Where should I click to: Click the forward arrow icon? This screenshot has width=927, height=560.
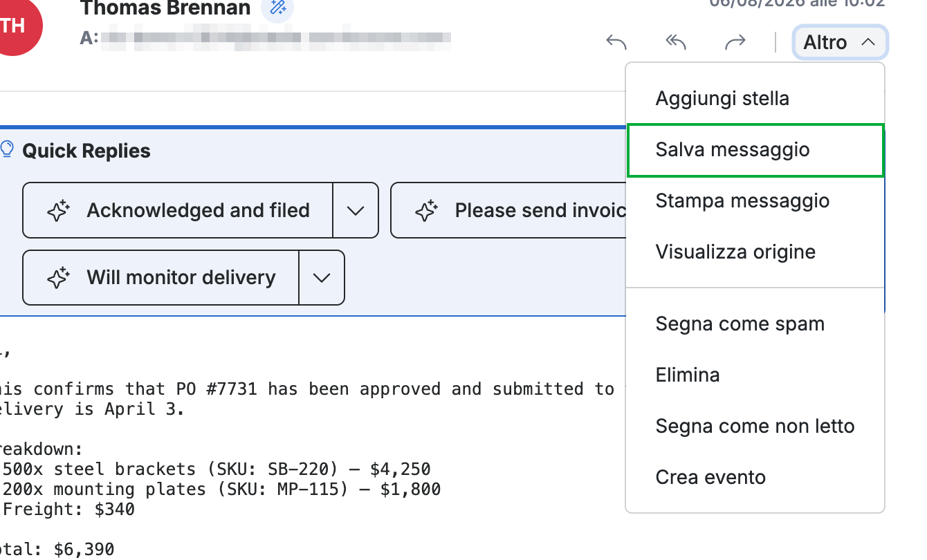coord(735,43)
